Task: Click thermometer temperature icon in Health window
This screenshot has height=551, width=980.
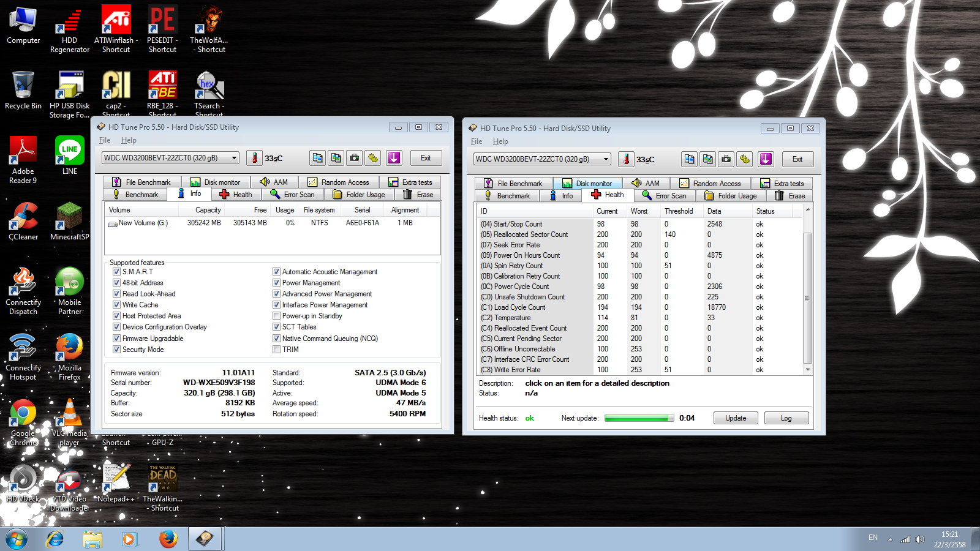Action: point(626,159)
